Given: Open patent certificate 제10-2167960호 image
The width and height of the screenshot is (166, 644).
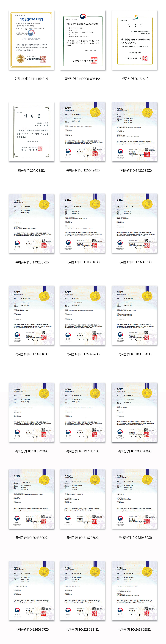Looking at the screenshot, I should pyautogui.click(x=82, y=499).
